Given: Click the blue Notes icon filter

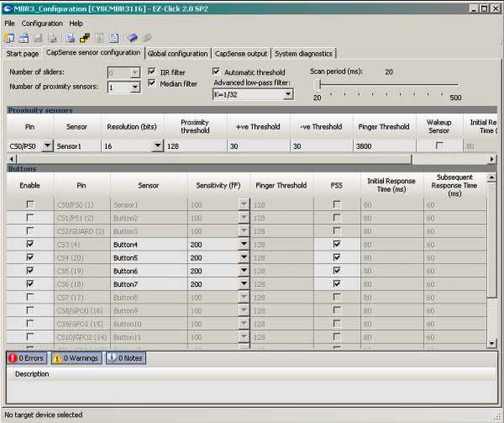Looking at the screenshot, I should click(112, 358).
